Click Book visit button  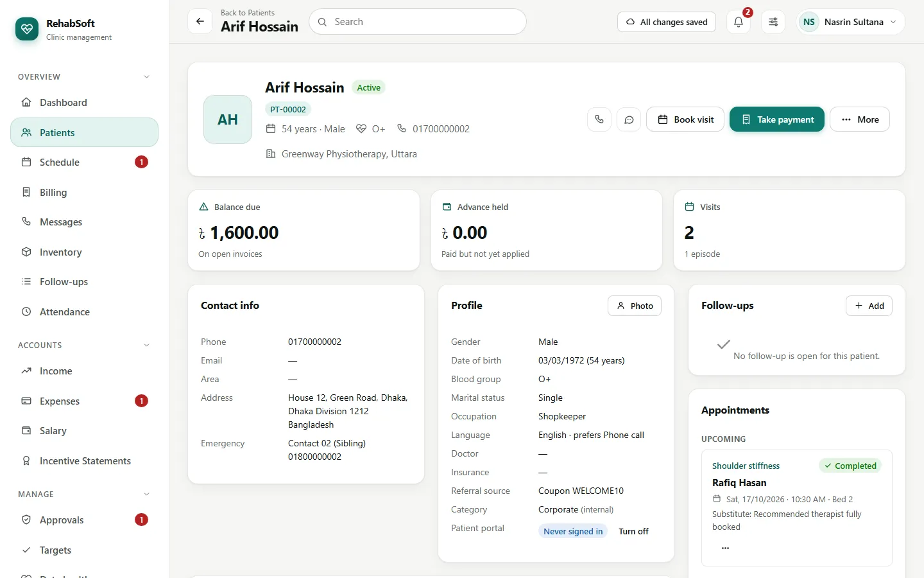(685, 119)
